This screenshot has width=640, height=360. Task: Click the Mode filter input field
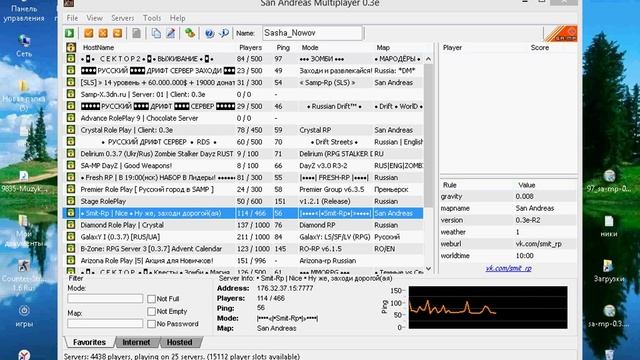105,298
